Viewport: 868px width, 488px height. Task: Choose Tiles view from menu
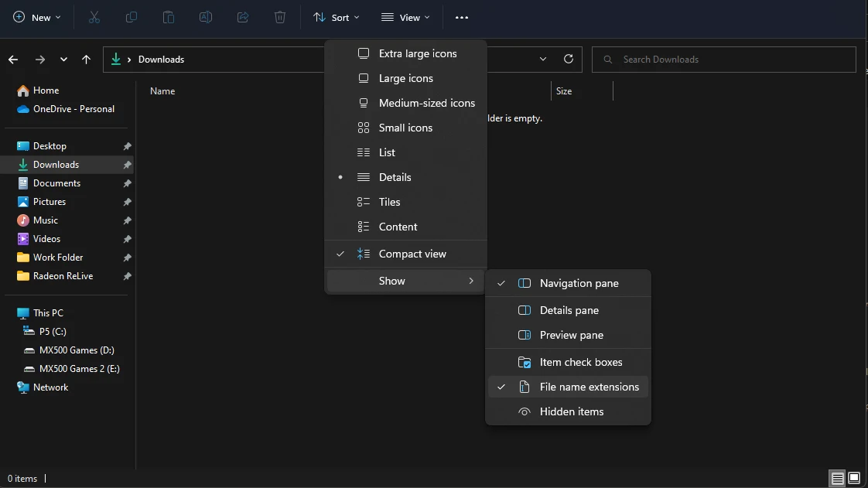389,202
